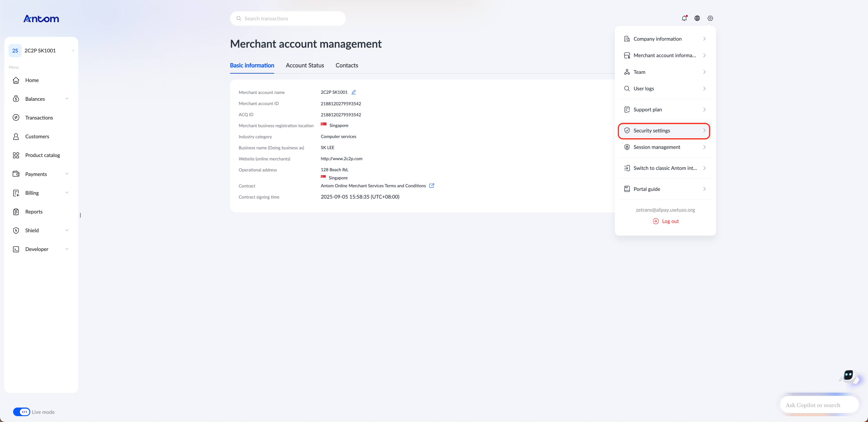The width and height of the screenshot is (868, 422).
Task: Toggle the Live mode switch
Action: point(21,412)
